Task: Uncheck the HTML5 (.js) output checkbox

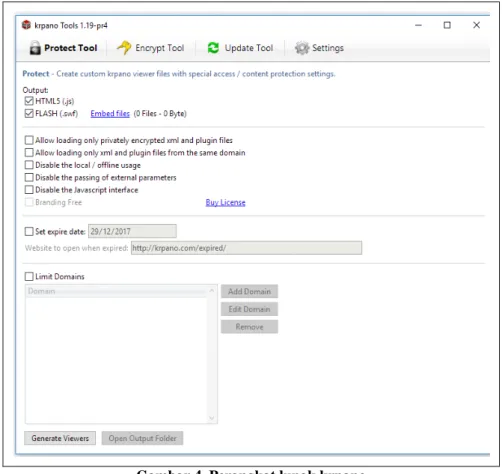Action: tap(29, 101)
